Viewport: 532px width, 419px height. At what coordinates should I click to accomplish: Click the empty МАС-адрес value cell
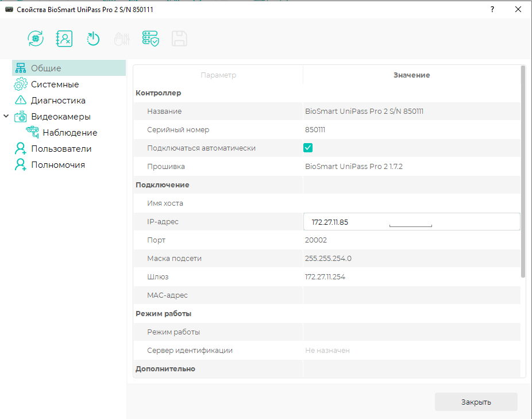click(411, 295)
